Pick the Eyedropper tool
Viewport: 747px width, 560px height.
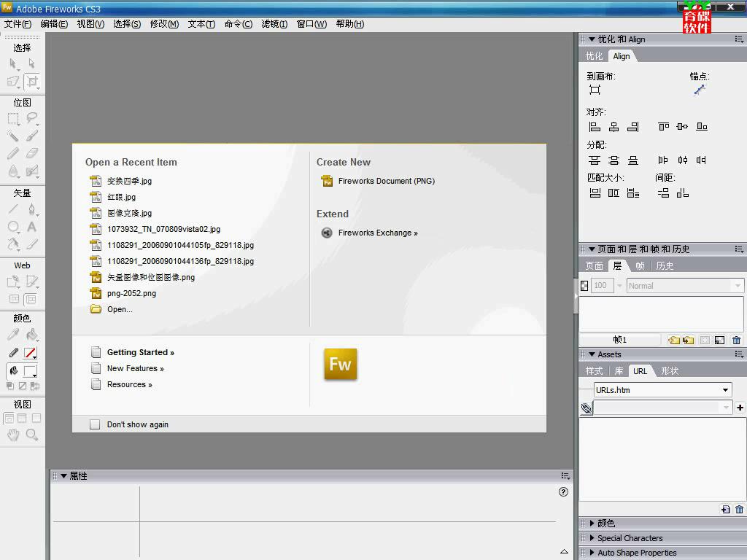click(13, 335)
